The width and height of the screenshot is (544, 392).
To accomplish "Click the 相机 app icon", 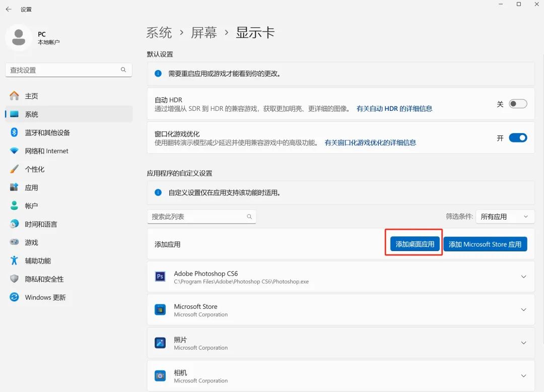I will (x=160, y=376).
